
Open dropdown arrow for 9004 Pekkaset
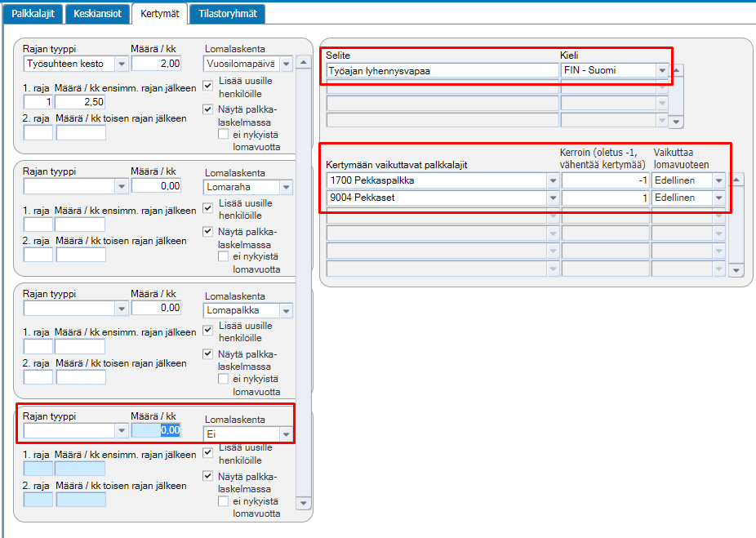553,198
